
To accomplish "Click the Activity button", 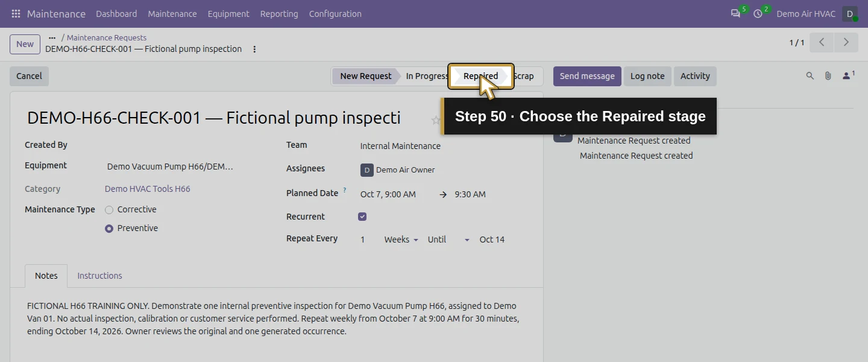I will click(695, 76).
